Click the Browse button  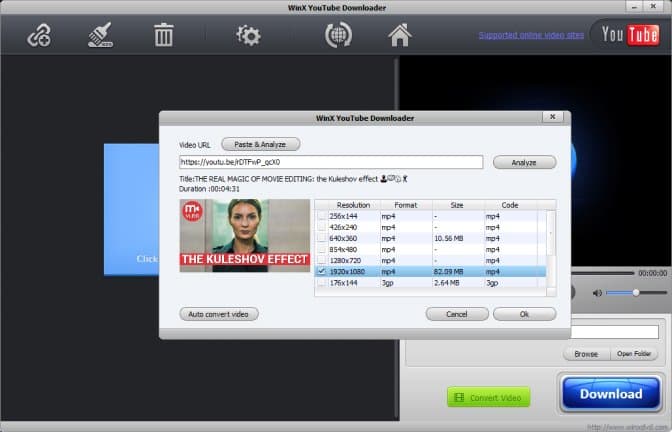point(586,354)
